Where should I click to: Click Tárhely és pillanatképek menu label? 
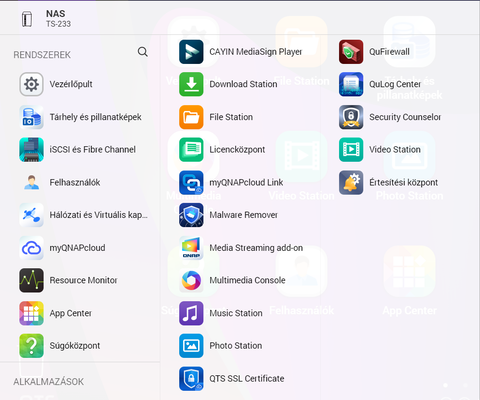point(95,117)
